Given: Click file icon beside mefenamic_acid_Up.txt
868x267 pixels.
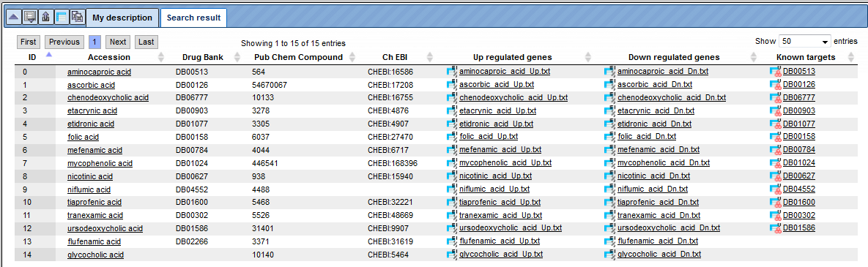Looking at the screenshot, I should pyautogui.click(x=452, y=150).
